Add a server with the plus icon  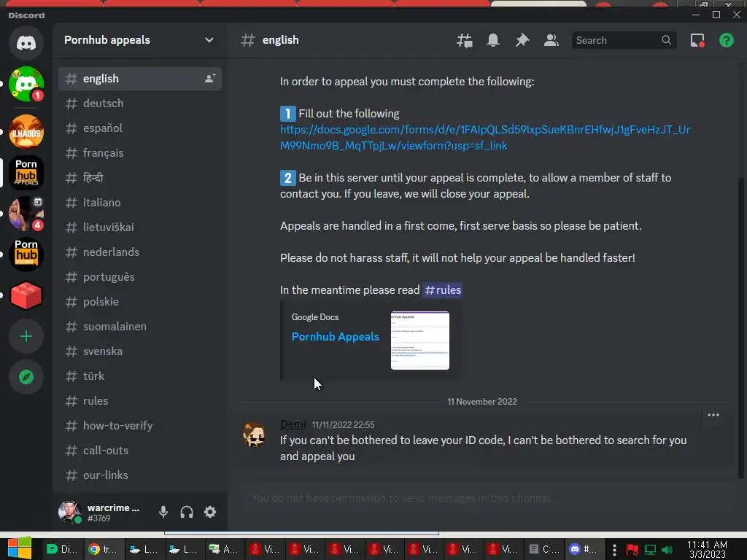coord(26,336)
